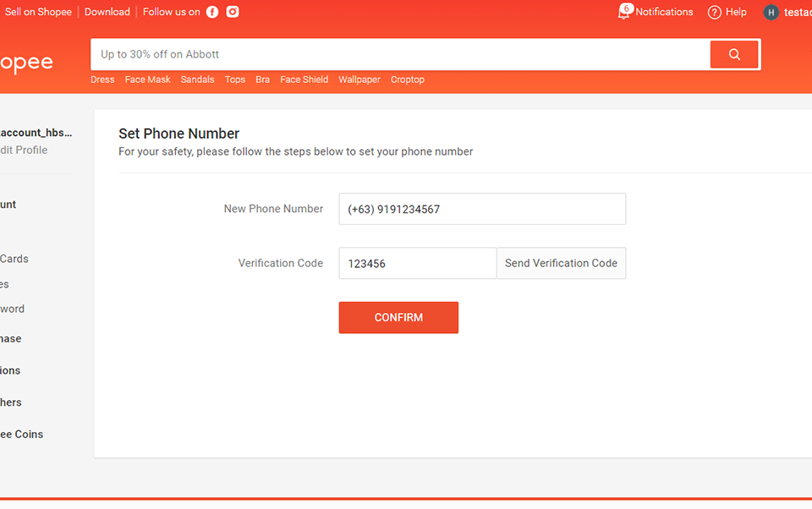The width and height of the screenshot is (812, 509).
Task: Click the testac profile avatar
Action: coord(770,12)
